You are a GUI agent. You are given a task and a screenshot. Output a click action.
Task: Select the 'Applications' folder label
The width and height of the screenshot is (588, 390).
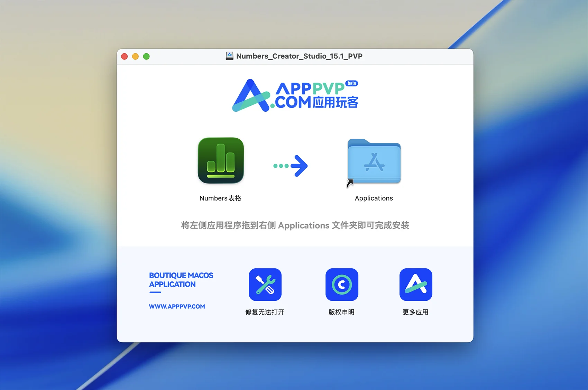(374, 198)
